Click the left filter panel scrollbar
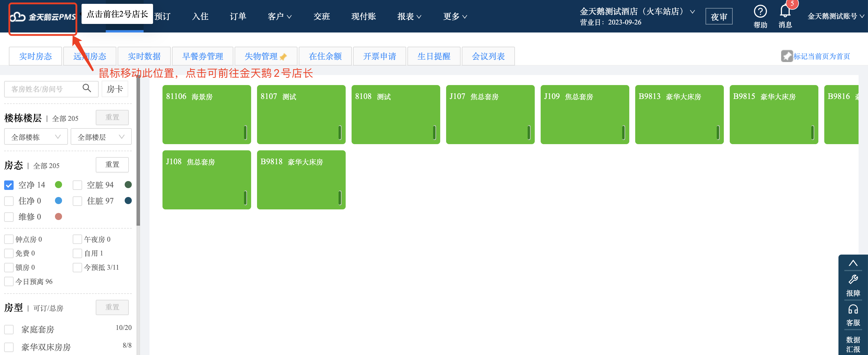The image size is (868, 355). [x=138, y=151]
